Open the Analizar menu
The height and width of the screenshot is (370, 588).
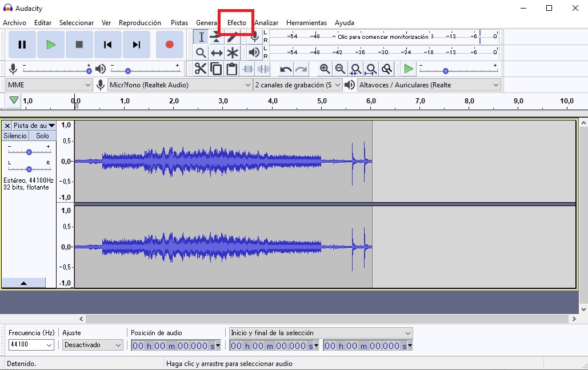(x=266, y=23)
